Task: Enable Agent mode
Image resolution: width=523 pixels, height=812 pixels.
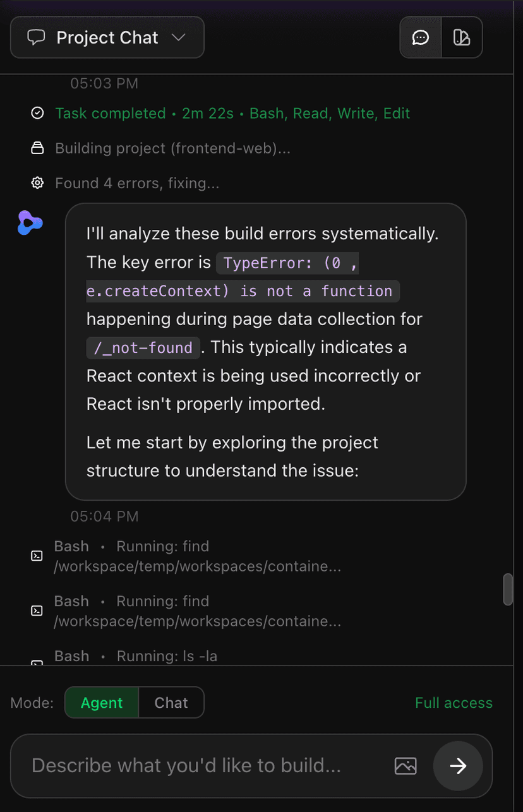Action: (102, 703)
